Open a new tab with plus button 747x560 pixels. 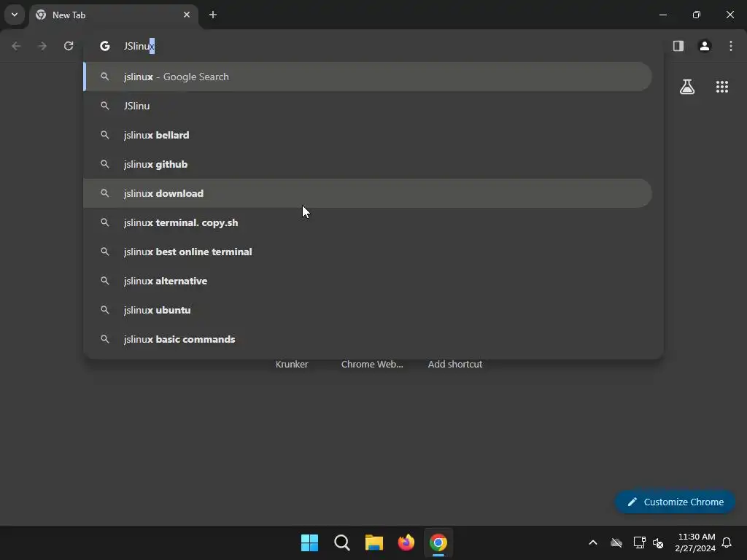point(213,15)
